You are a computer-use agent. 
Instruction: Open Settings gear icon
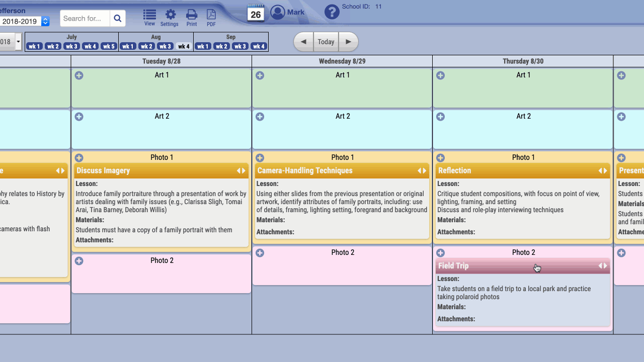tap(170, 15)
